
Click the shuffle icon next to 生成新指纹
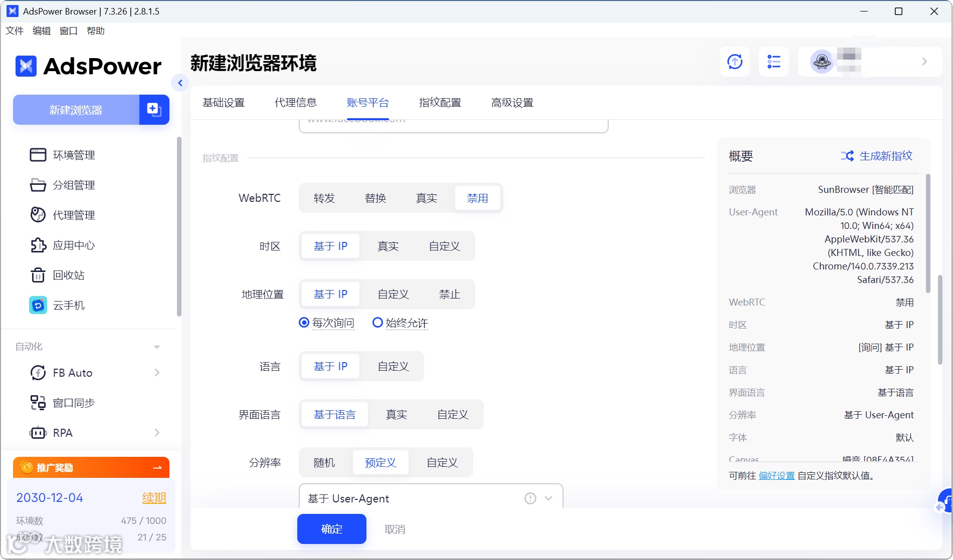(847, 156)
